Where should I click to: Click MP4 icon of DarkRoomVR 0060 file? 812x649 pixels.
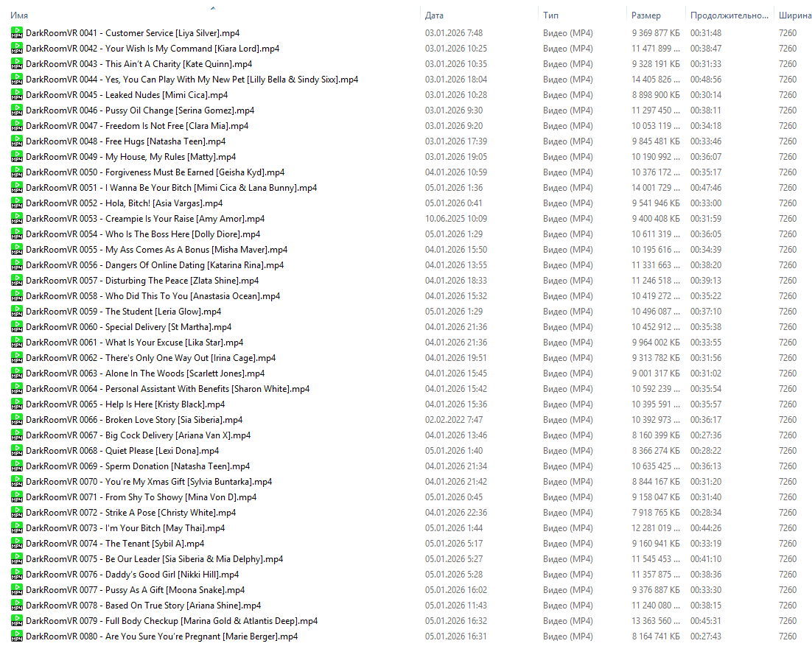(x=16, y=327)
